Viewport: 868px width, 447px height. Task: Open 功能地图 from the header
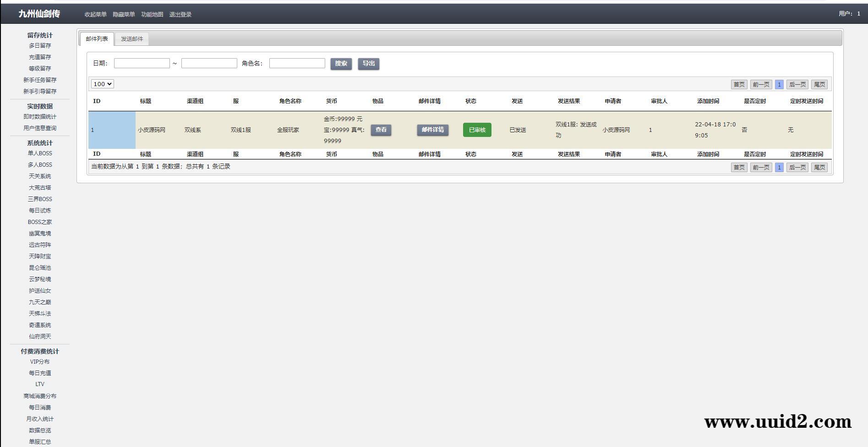(x=152, y=15)
